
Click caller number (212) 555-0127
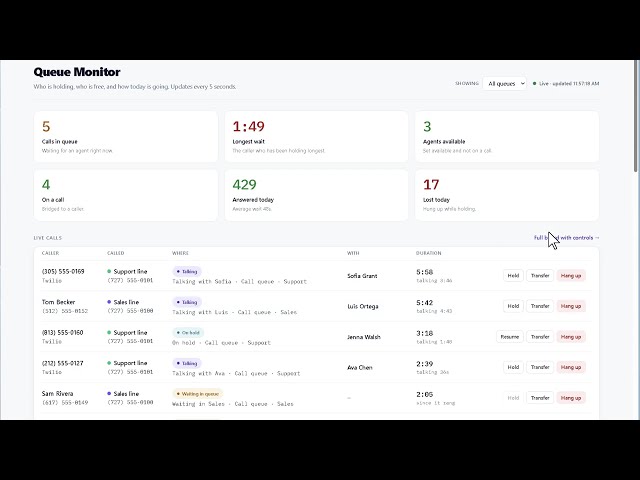[62, 363]
